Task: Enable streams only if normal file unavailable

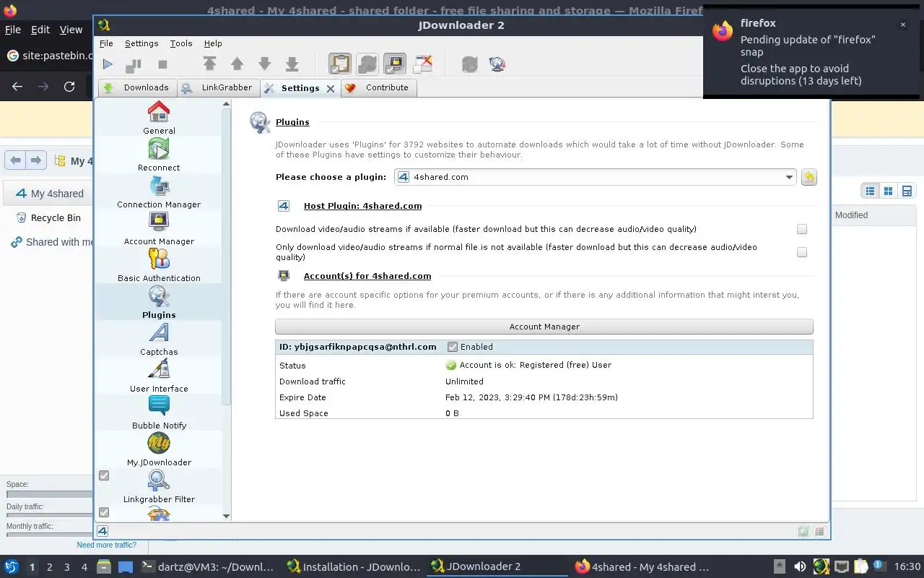Action: 802,252
